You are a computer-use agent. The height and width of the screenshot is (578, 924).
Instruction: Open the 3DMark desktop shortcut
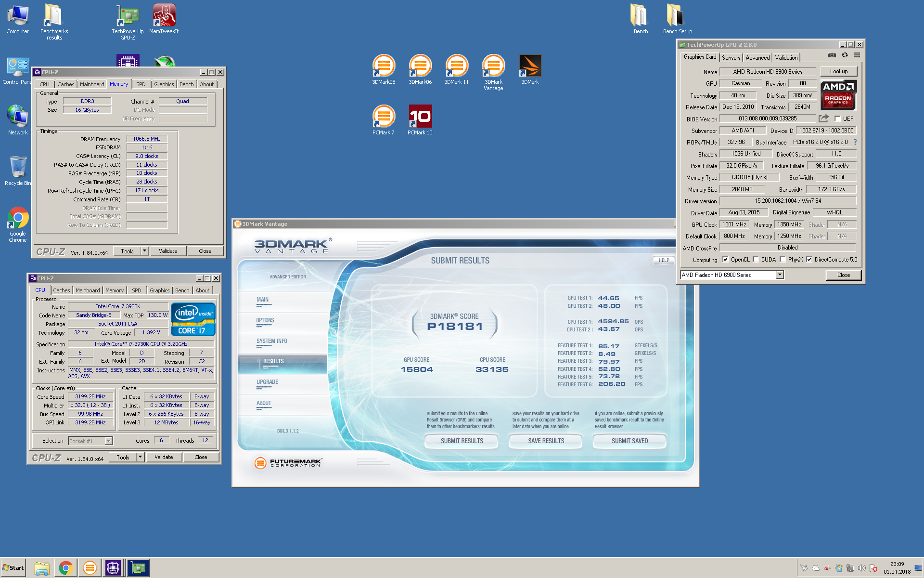(x=530, y=70)
